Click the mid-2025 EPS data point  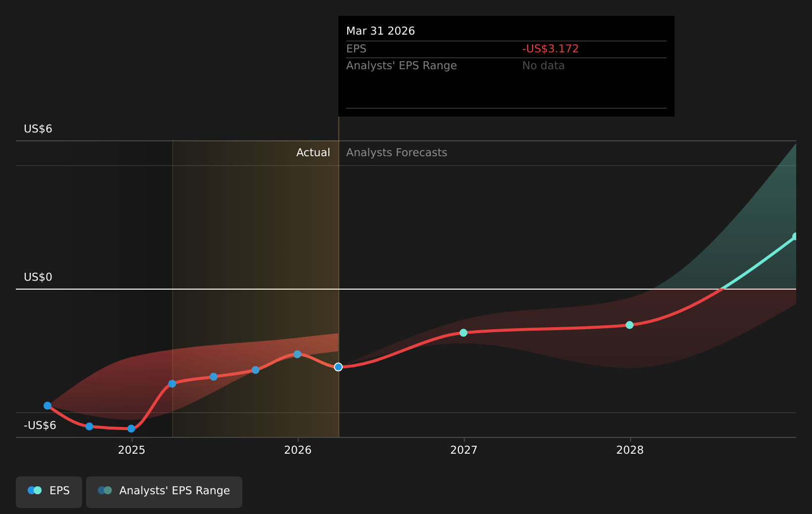(x=214, y=377)
